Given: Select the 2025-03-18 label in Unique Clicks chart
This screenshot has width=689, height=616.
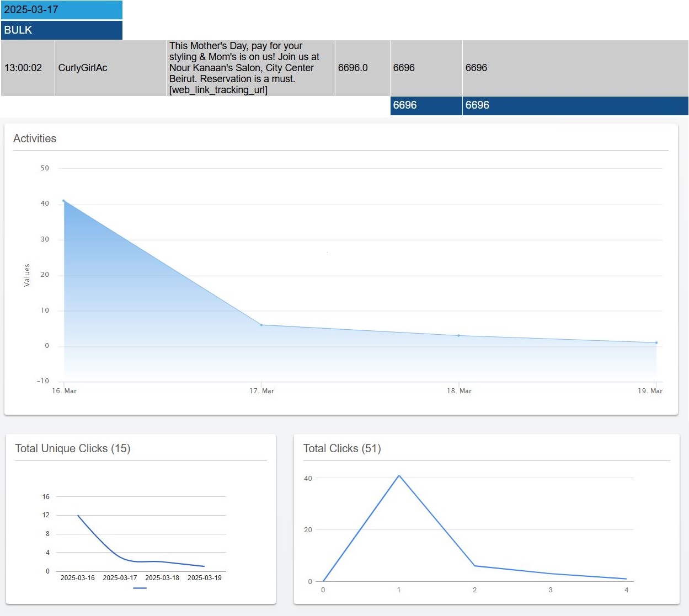Looking at the screenshot, I should tap(162, 578).
